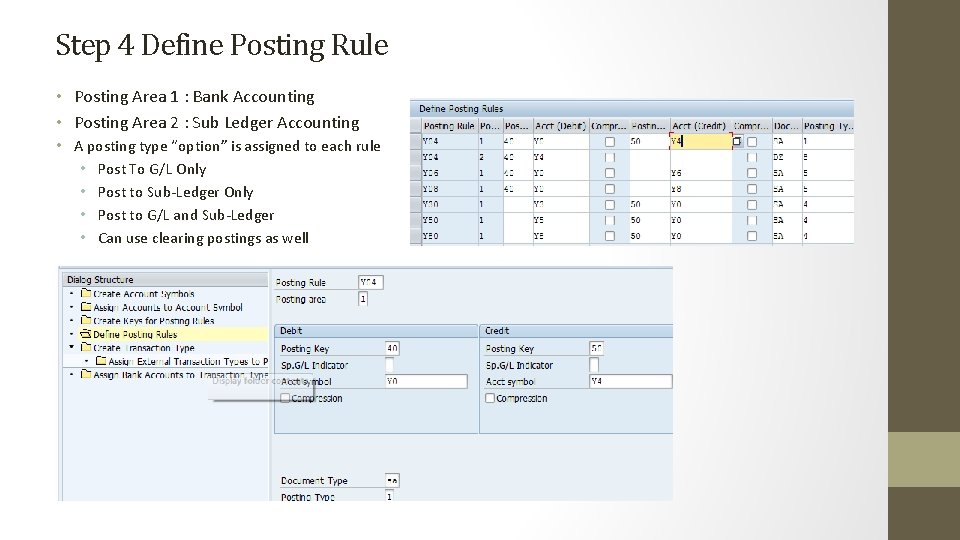
Task: Click the Posting Type input field
Action: tap(389, 497)
